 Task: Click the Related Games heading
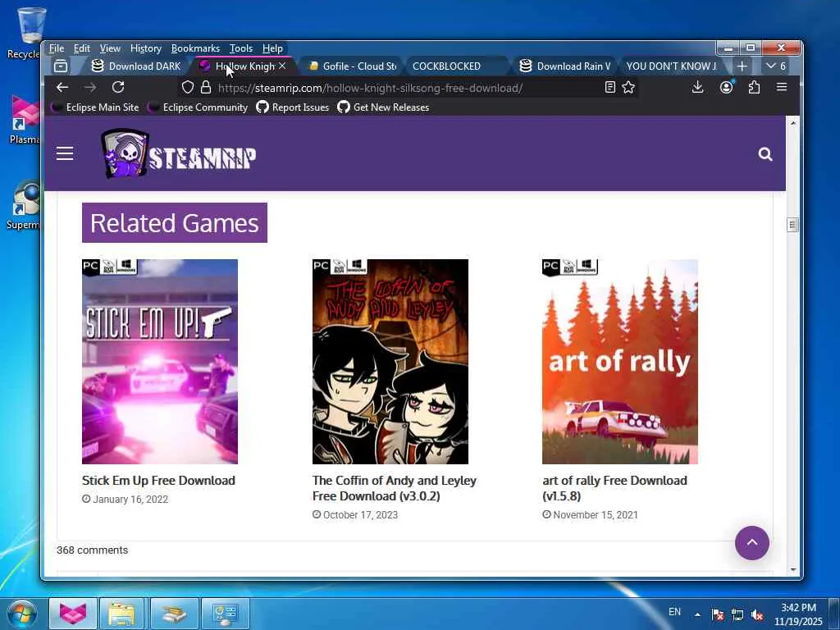click(175, 223)
